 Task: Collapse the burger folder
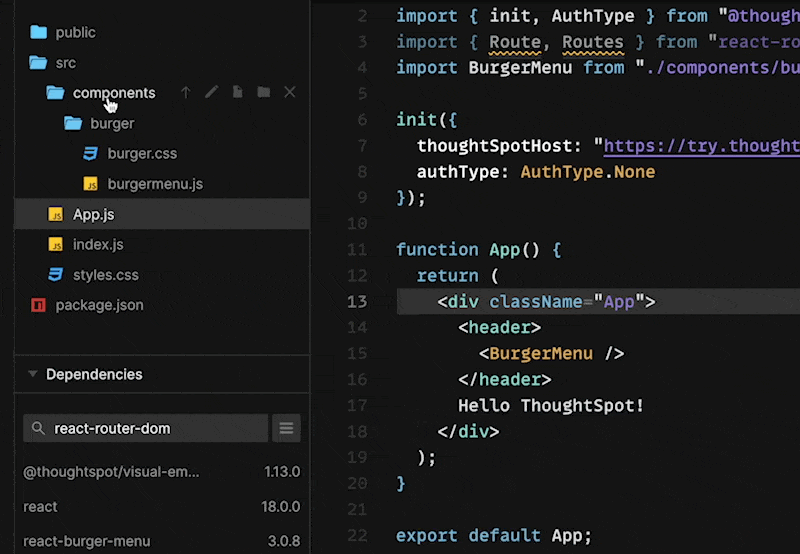(x=112, y=123)
